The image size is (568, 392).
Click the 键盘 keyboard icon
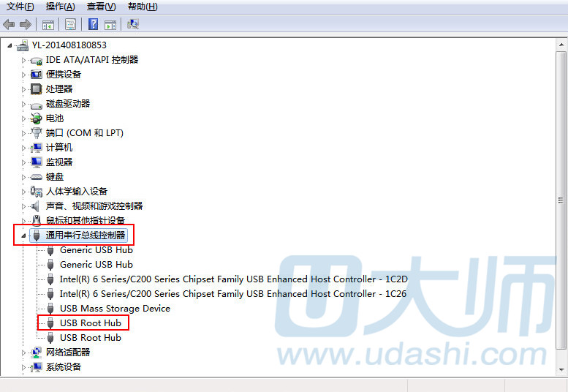[x=37, y=177]
